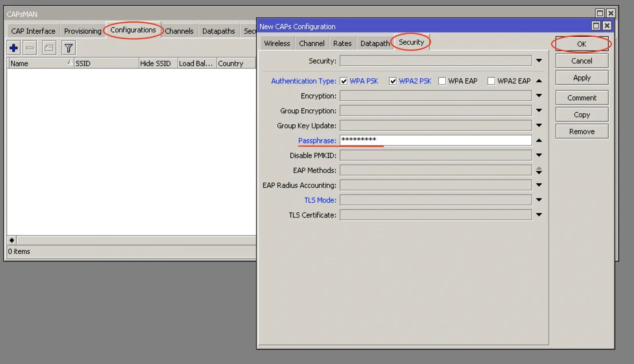Enable the WPA2 EAP checkbox
This screenshot has width=634, height=364.
click(x=491, y=81)
